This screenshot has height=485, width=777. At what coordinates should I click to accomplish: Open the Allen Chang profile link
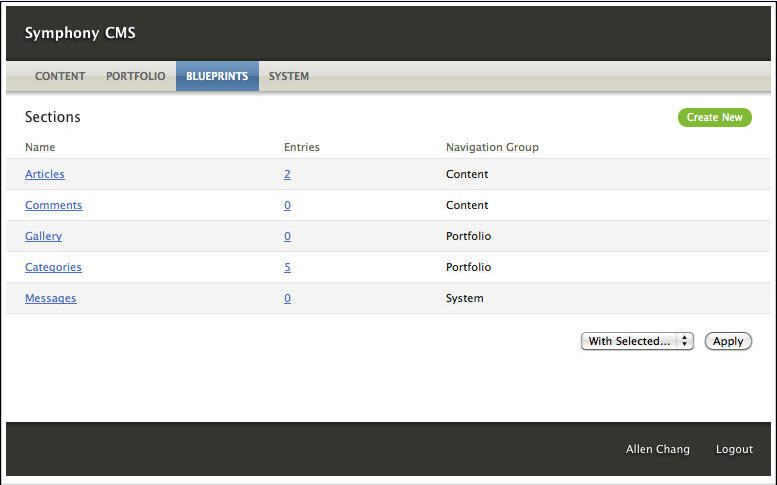(657, 449)
